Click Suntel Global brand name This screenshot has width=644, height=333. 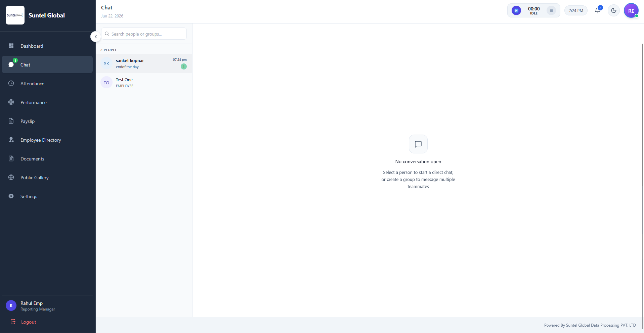(x=47, y=15)
